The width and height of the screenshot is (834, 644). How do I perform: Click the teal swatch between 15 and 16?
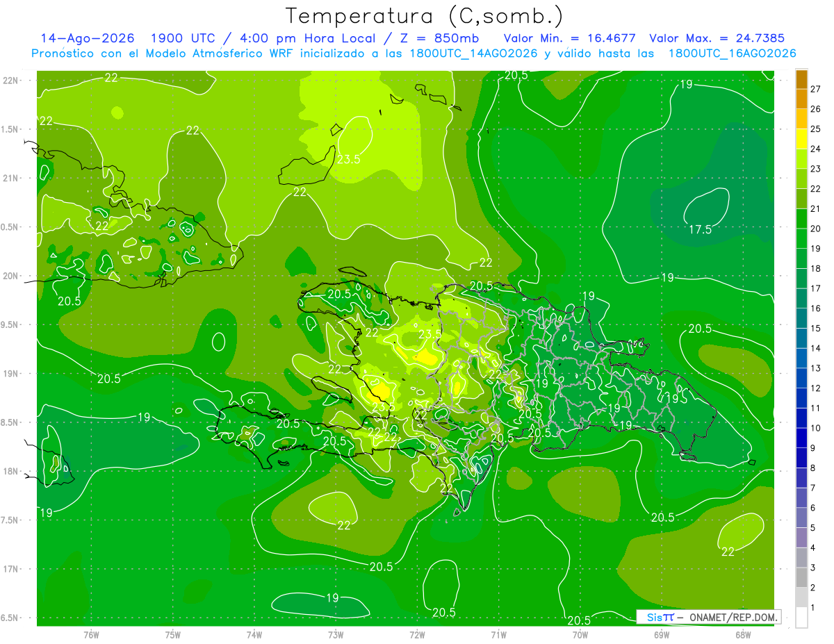(x=801, y=318)
